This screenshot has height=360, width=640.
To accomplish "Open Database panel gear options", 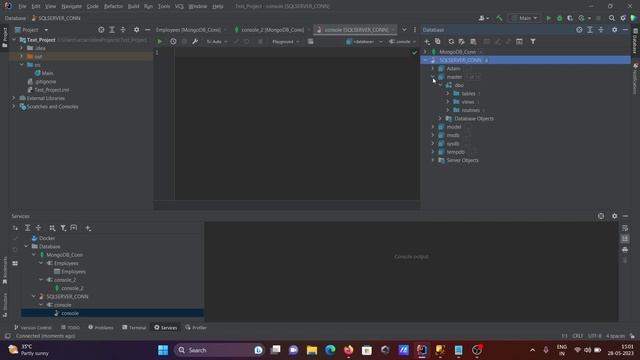I will [x=614, y=30].
